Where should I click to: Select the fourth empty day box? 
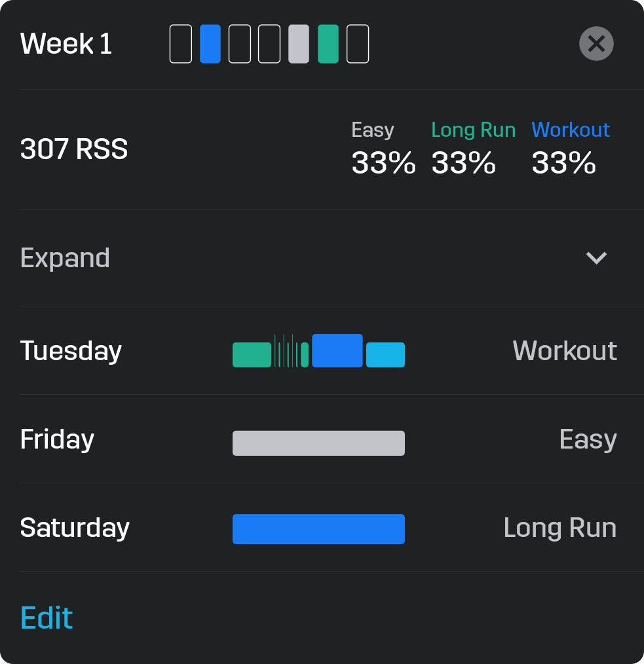(269, 44)
